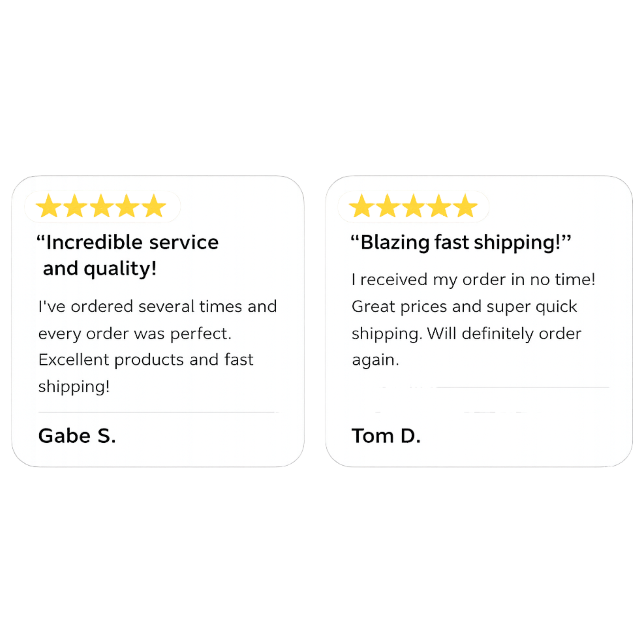Click the "Excellent products and fast" line
The height and width of the screenshot is (644, 644).
point(146,360)
